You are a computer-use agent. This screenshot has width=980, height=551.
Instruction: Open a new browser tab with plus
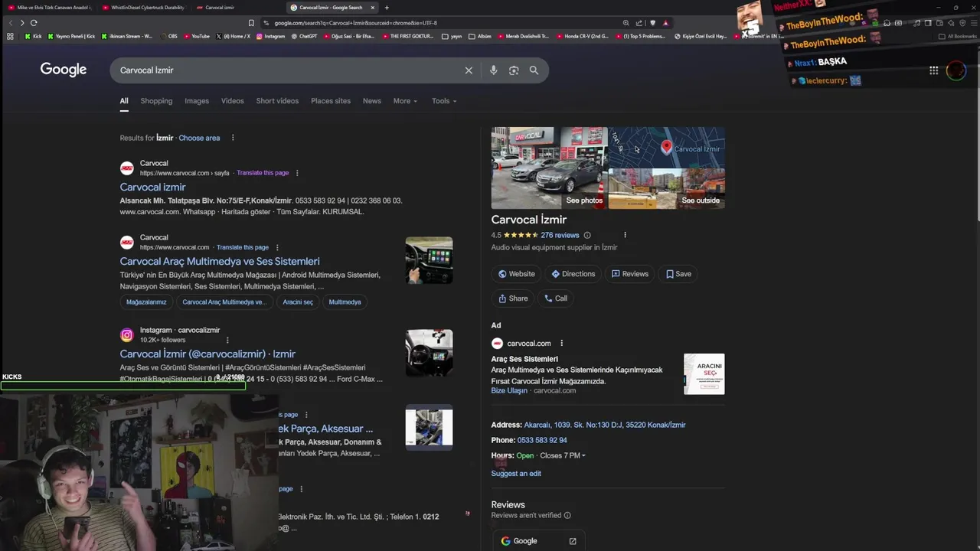point(387,8)
